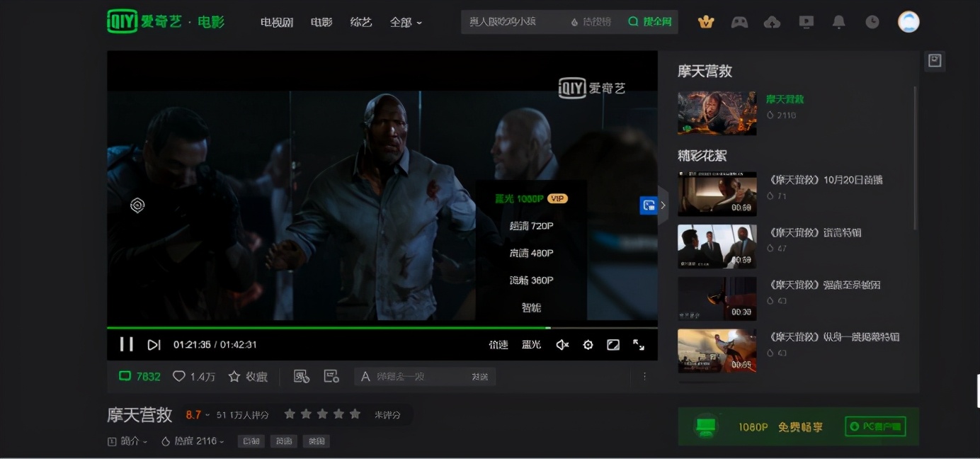Click the danmaku text style A icon
The height and width of the screenshot is (459, 980).
pos(365,376)
